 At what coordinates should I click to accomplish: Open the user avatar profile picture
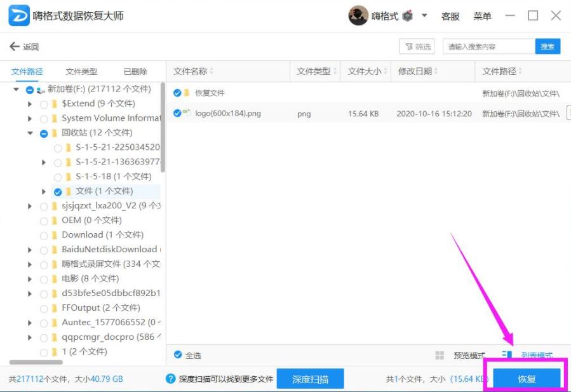coord(358,16)
